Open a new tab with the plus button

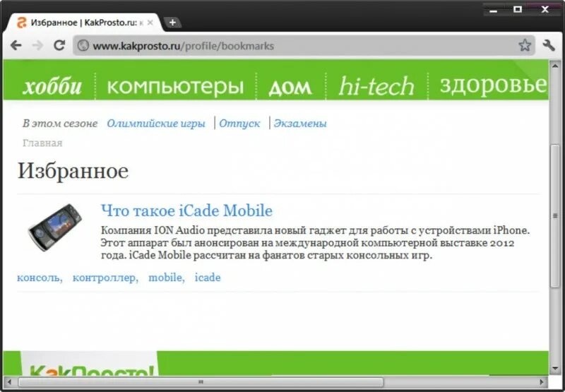[x=172, y=23]
